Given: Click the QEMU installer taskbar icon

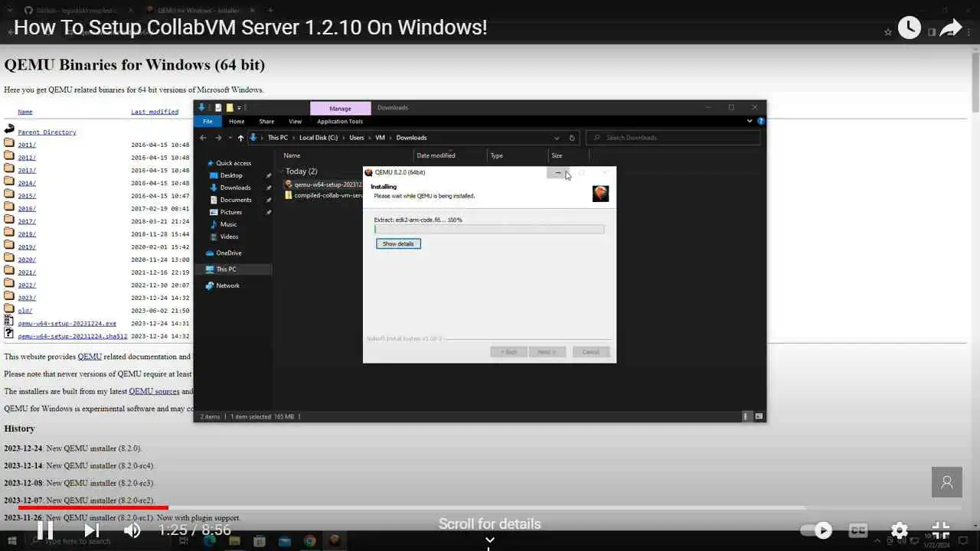Looking at the screenshot, I should click(x=334, y=541).
